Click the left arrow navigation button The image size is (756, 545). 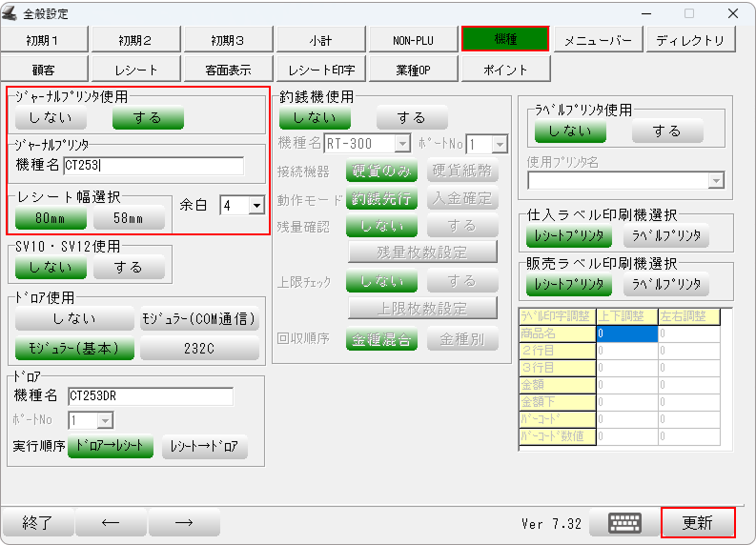pos(111,523)
